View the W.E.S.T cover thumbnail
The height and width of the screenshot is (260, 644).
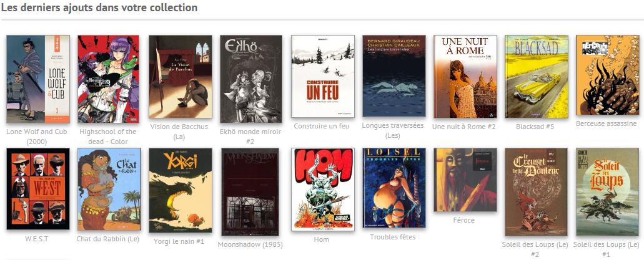(38, 189)
